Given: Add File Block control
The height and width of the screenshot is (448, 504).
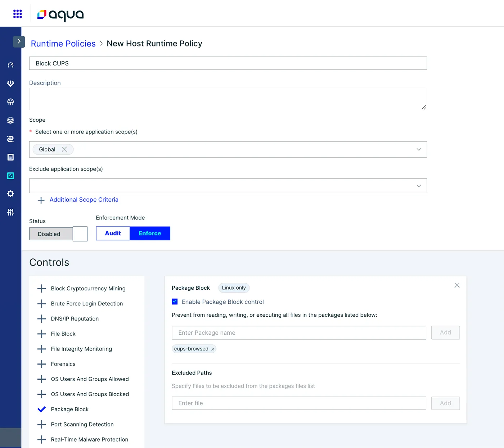Looking at the screenshot, I should (42, 334).
